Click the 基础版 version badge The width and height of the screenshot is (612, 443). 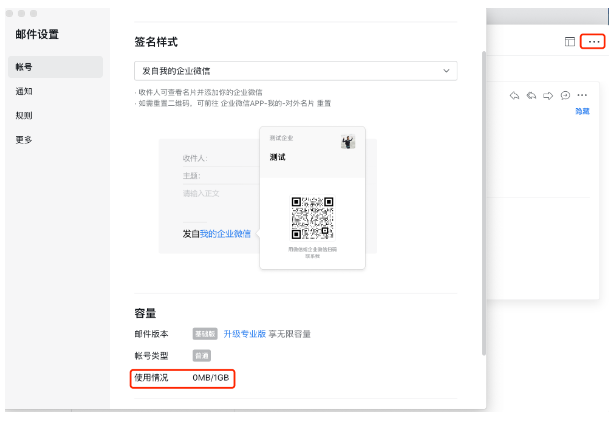(x=204, y=334)
